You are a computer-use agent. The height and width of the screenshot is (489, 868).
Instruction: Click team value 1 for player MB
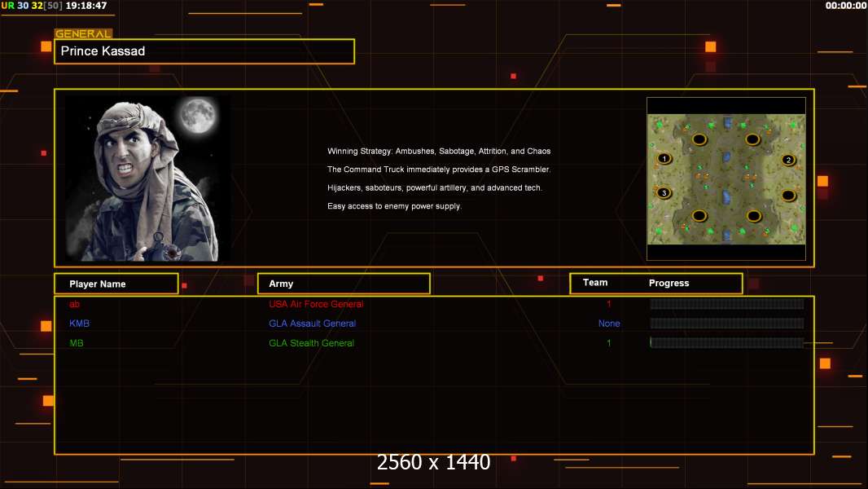(609, 343)
